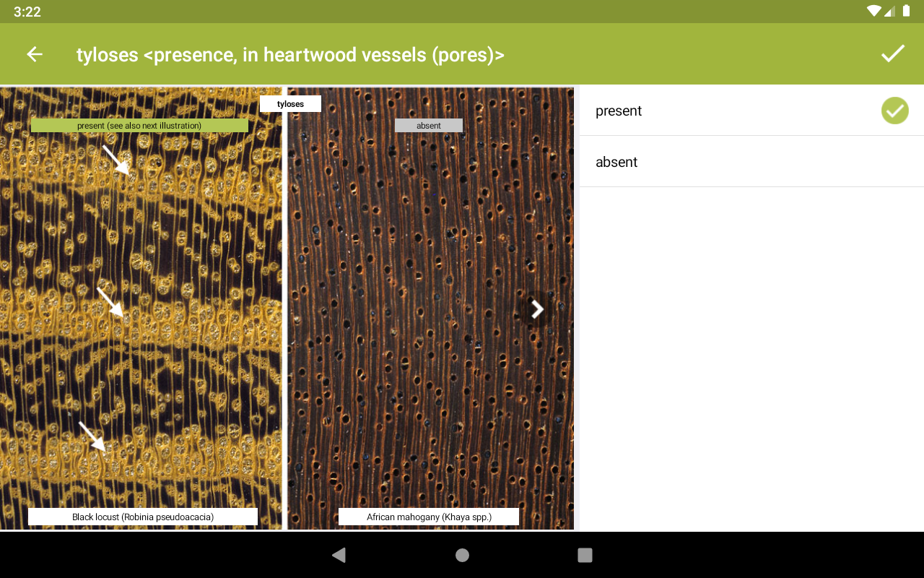The width and height of the screenshot is (924, 578).
Task: Select the 'present' option
Action: pyautogui.click(x=751, y=111)
